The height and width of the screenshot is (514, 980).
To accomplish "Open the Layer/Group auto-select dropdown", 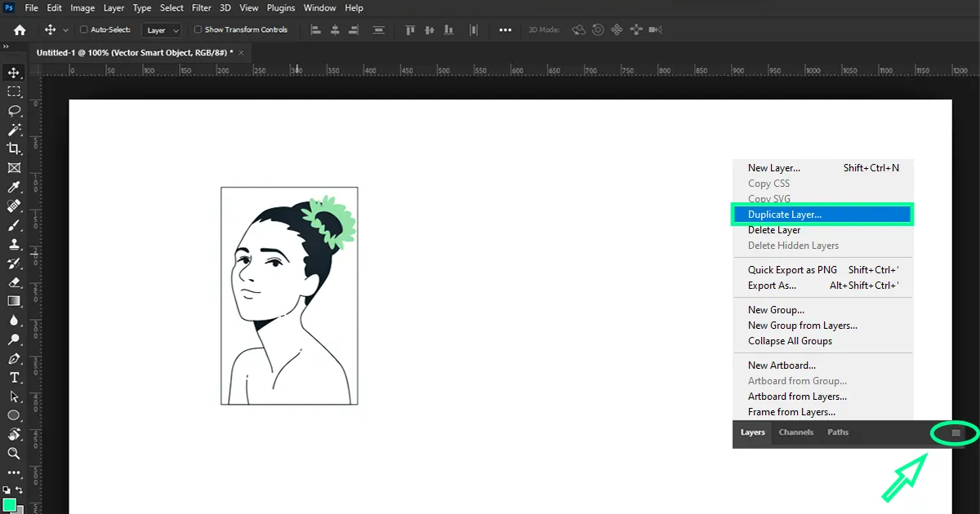I will tap(161, 30).
